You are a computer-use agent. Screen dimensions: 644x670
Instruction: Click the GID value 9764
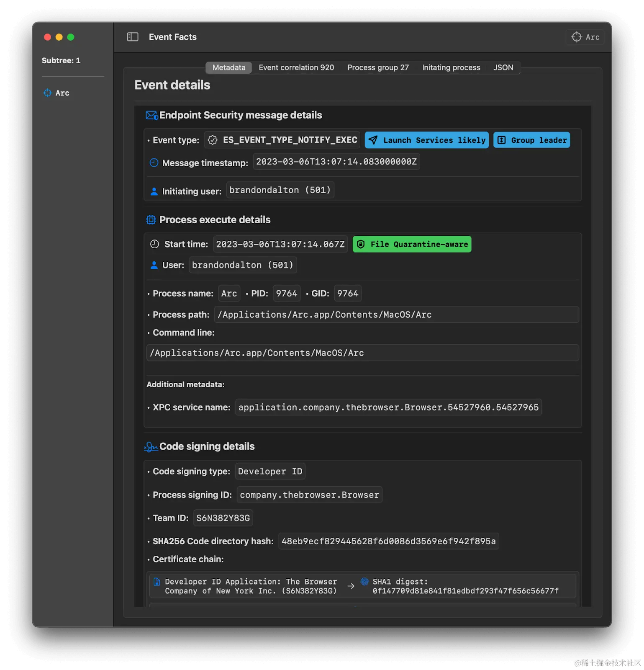[x=348, y=293]
